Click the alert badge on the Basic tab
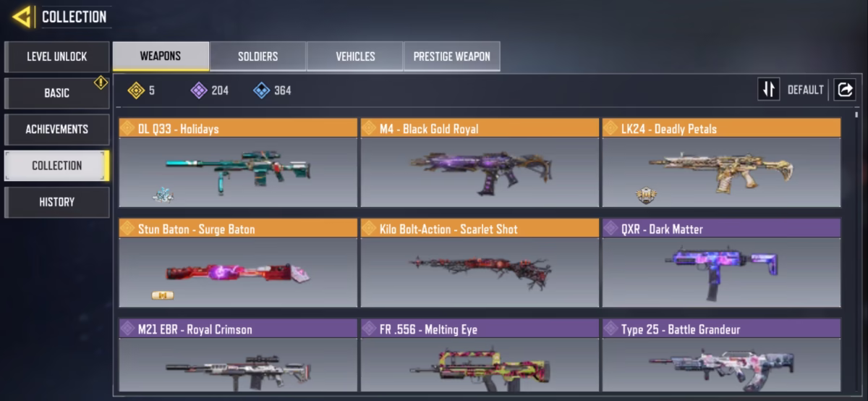Viewport: 868px width, 401px height. point(101,83)
